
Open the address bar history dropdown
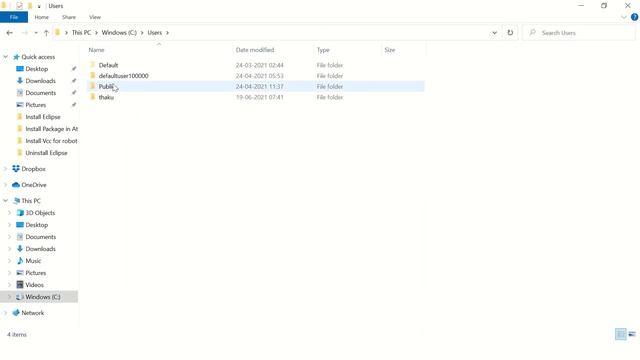pyautogui.click(x=494, y=33)
